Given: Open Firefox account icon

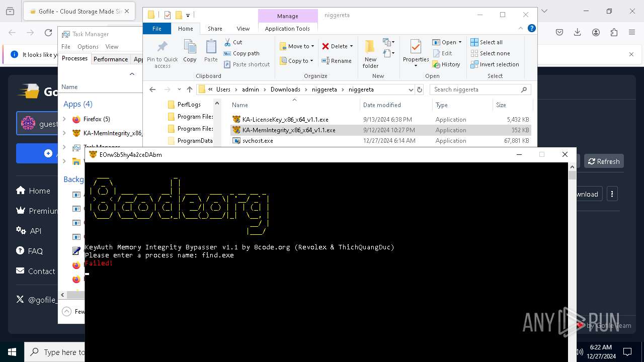Looking at the screenshot, I should pyautogui.click(x=596, y=33).
